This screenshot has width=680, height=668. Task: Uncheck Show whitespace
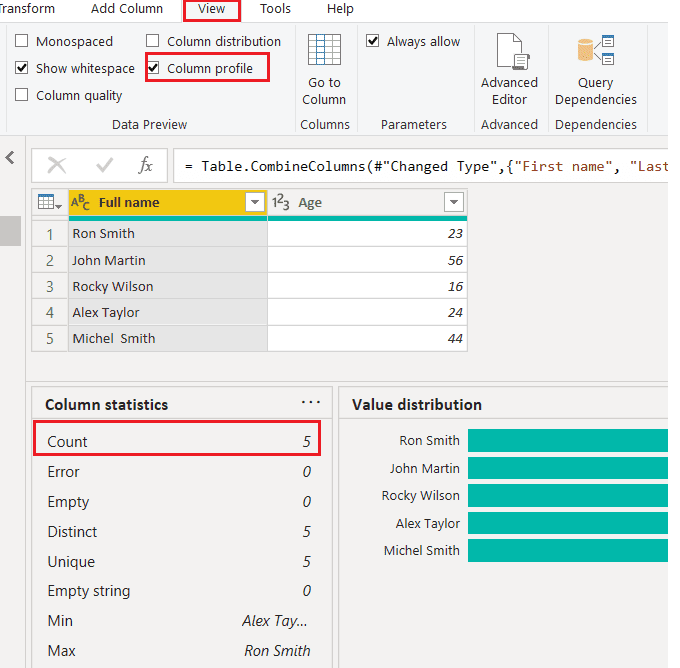tap(21, 68)
